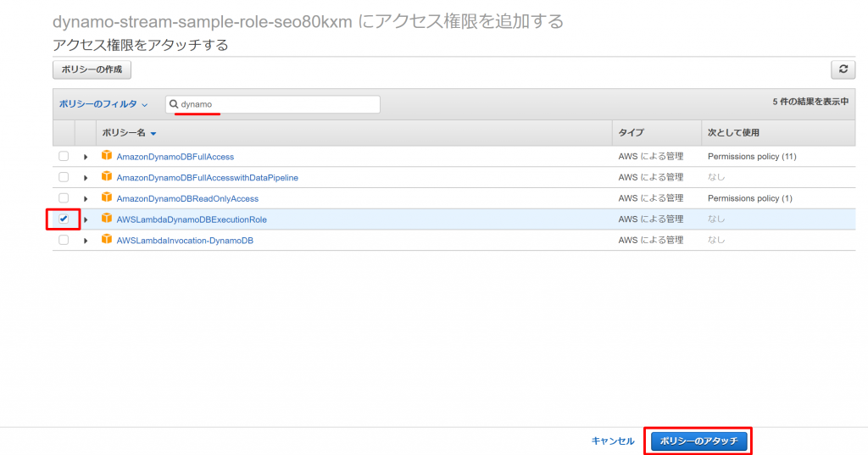Click AWS による管理 in AmazonDynamoDBFullAccess row
Screen dimensions: 868x455
(651, 157)
